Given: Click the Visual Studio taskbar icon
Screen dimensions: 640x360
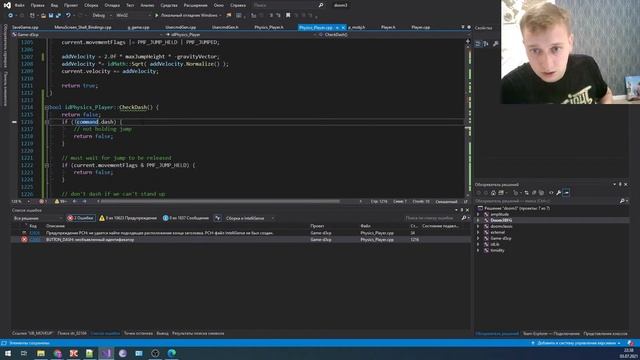Looking at the screenshot, I should [x=106, y=353].
